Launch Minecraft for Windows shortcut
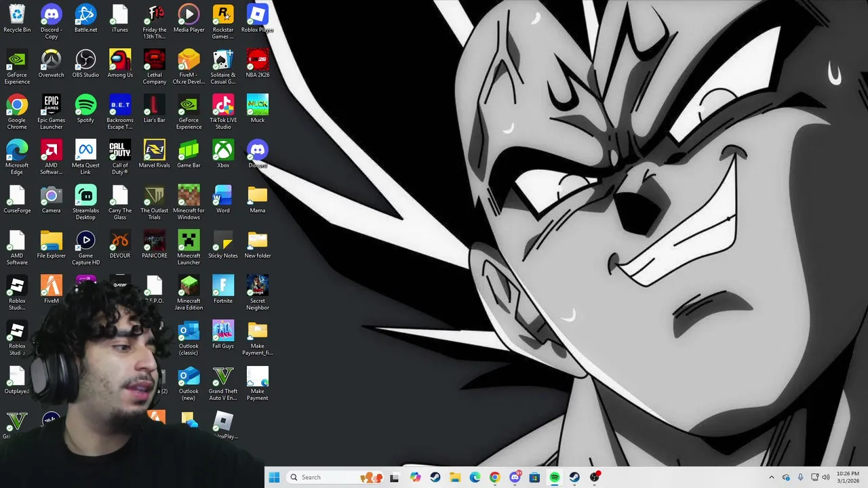868x488 pixels. pos(189,203)
